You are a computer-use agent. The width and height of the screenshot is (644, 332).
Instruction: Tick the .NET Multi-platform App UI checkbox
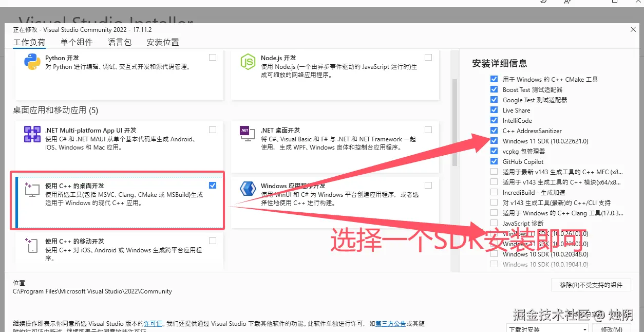click(213, 130)
